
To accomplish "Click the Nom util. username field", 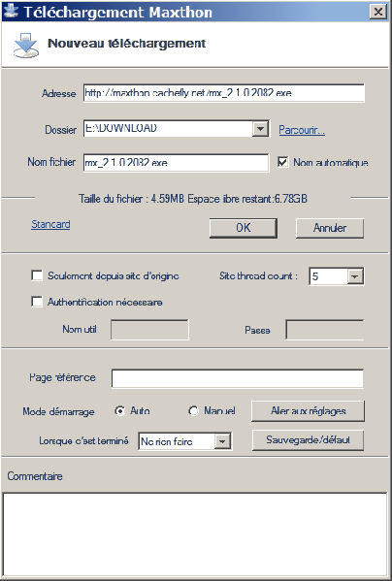I will click(149, 330).
